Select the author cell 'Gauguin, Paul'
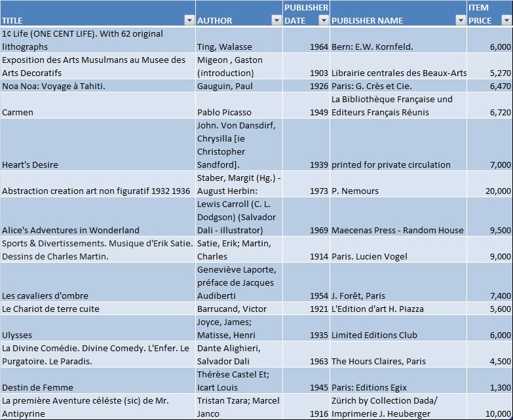This screenshot has height=420, width=513. [x=239, y=86]
